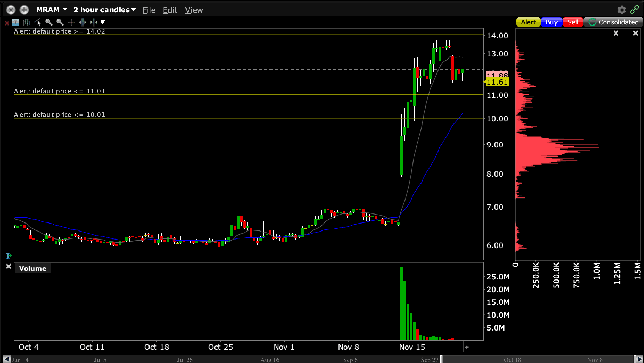
Task: Enable the crosshair cursor tool
Action: point(71,22)
